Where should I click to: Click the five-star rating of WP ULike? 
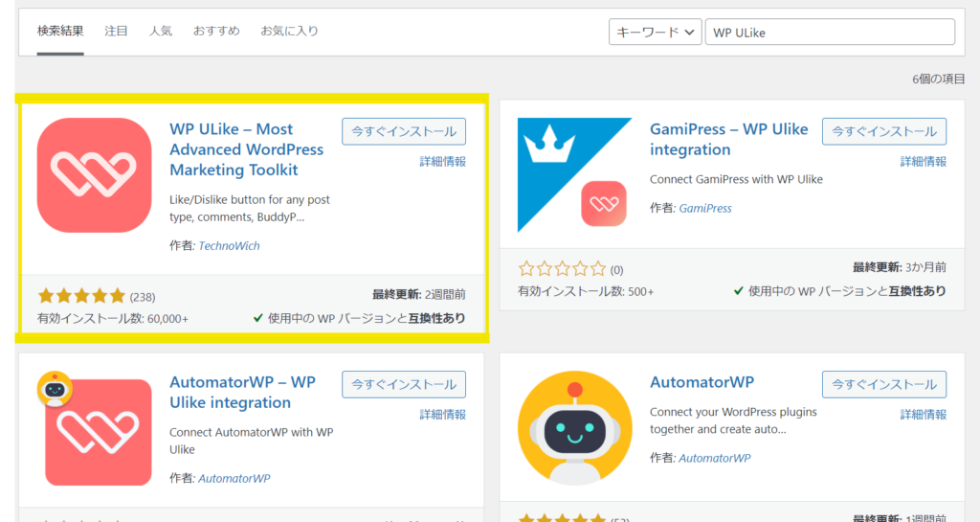[x=81, y=296]
